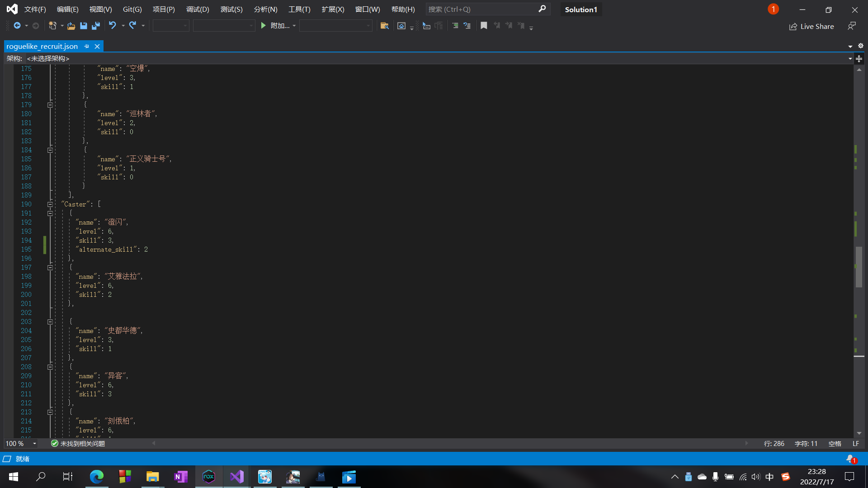868x488 pixels.
Task: Click the Undo arrow icon
Action: tap(112, 26)
